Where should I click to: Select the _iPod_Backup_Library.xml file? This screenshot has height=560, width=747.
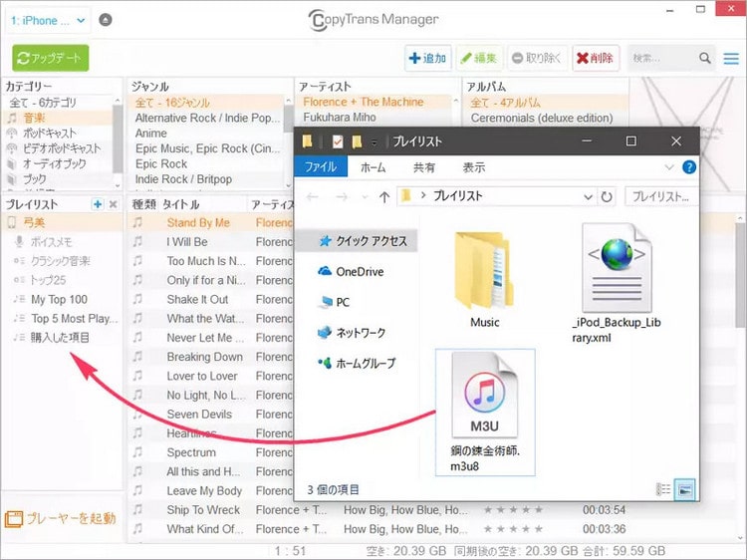point(617,284)
